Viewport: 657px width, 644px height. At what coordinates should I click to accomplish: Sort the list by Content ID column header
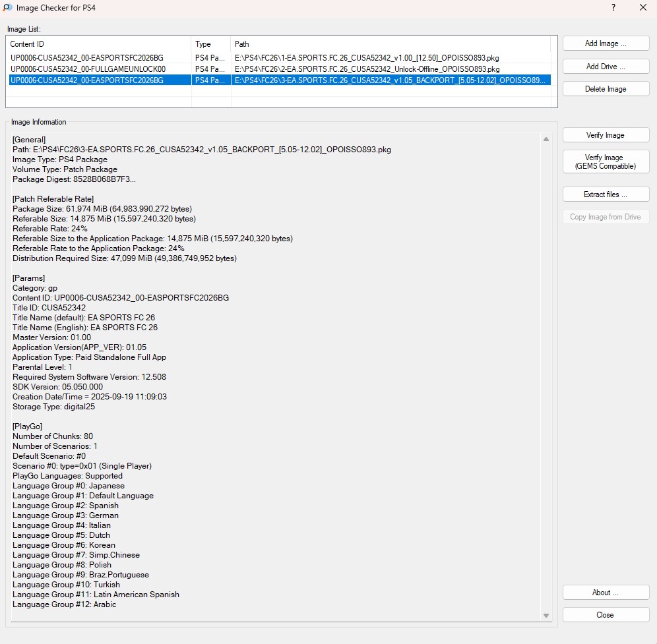(99, 44)
